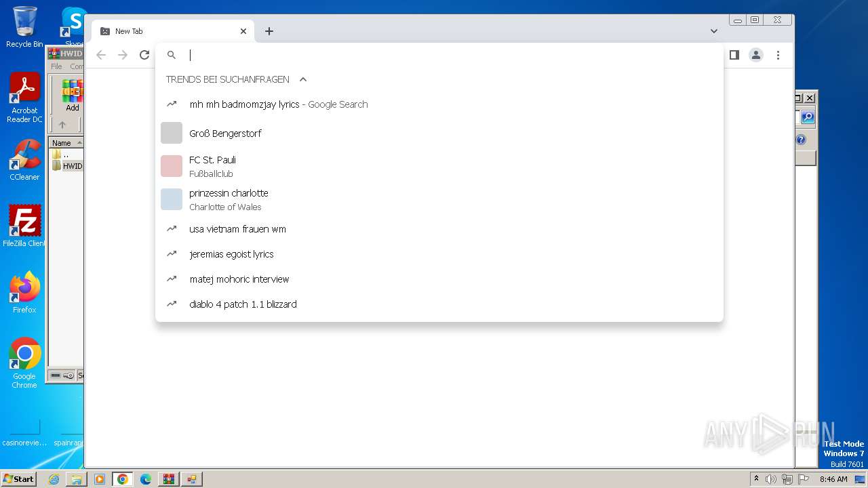The width and height of the screenshot is (868, 488).
Task: Select suggestion Groß Bengerstorf
Action: point(439,134)
